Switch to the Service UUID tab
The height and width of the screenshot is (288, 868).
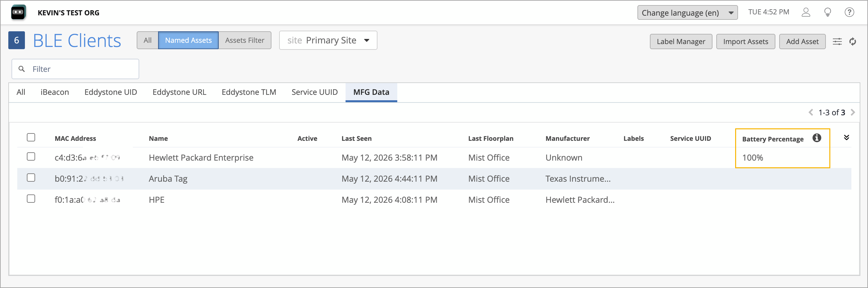pos(314,92)
